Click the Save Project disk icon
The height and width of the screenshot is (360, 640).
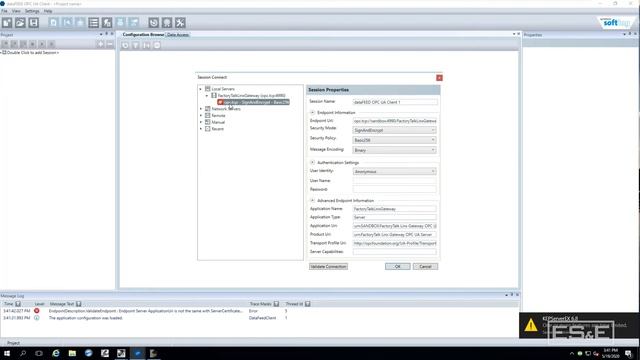(33, 23)
